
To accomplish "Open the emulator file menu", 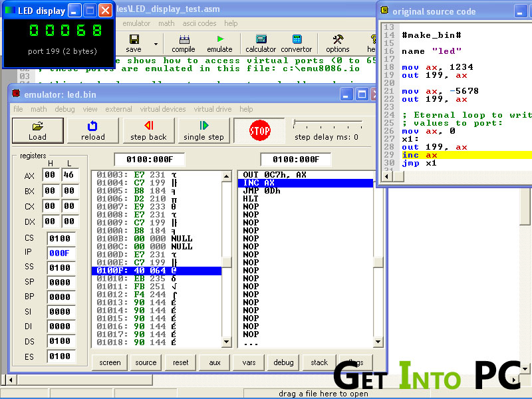I will tap(19, 109).
